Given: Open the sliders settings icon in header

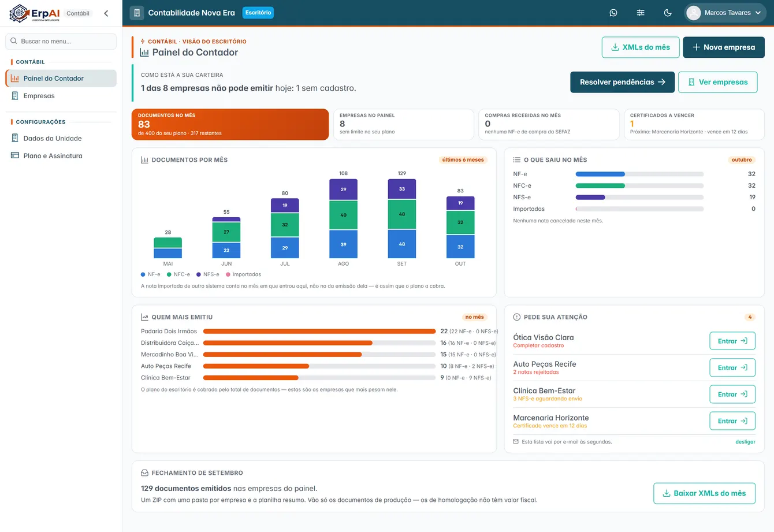Looking at the screenshot, I should pyautogui.click(x=641, y=13).
